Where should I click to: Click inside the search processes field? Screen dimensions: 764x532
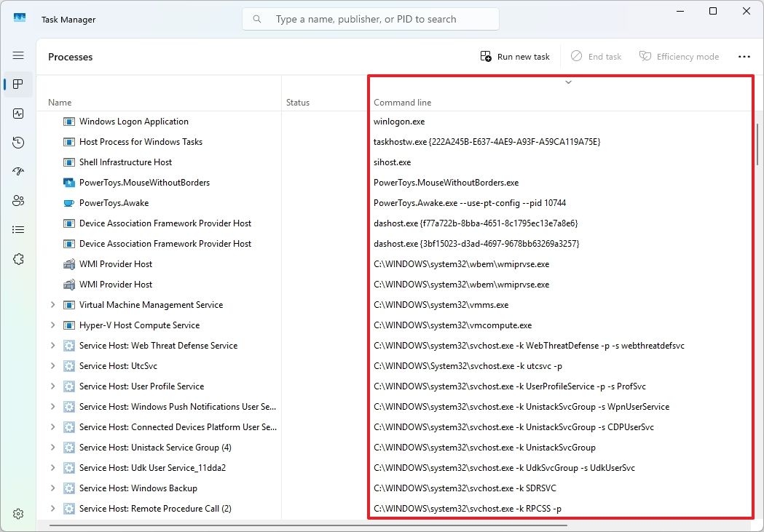click(x=370, y=19)
